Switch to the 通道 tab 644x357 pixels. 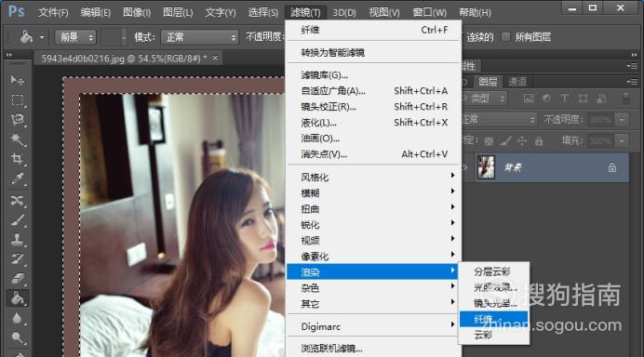pos(517,82)
